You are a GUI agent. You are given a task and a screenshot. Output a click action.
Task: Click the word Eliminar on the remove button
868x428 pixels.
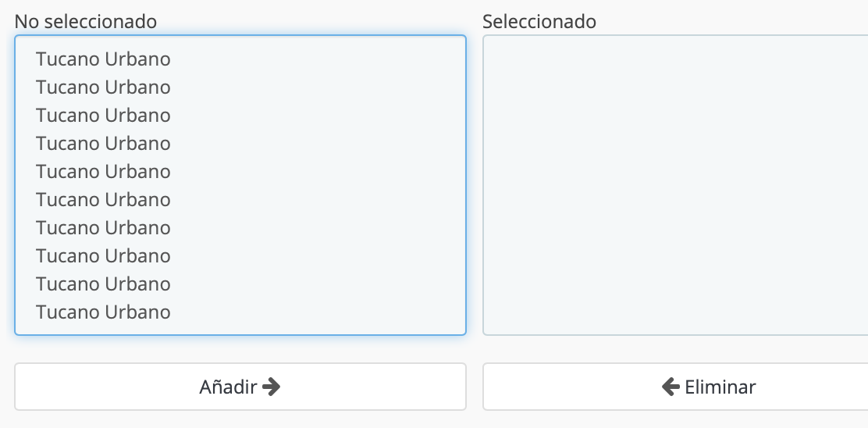[x=720, y=387]
